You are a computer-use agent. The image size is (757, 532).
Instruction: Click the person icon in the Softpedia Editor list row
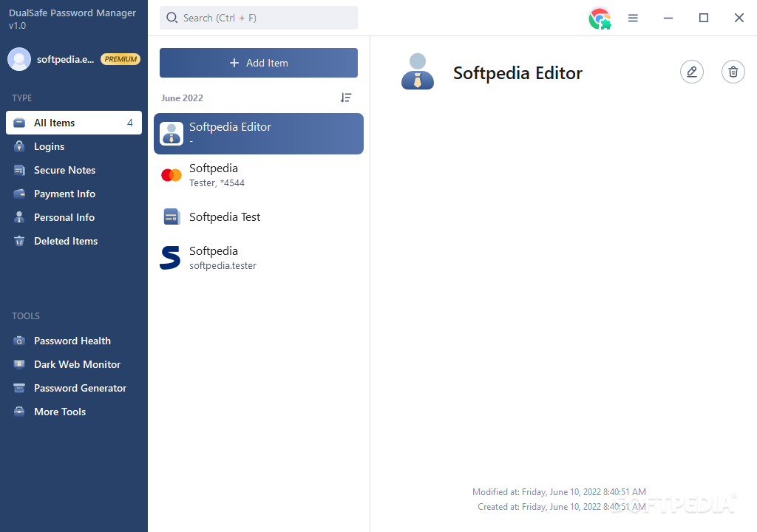[x=172, y=134]
